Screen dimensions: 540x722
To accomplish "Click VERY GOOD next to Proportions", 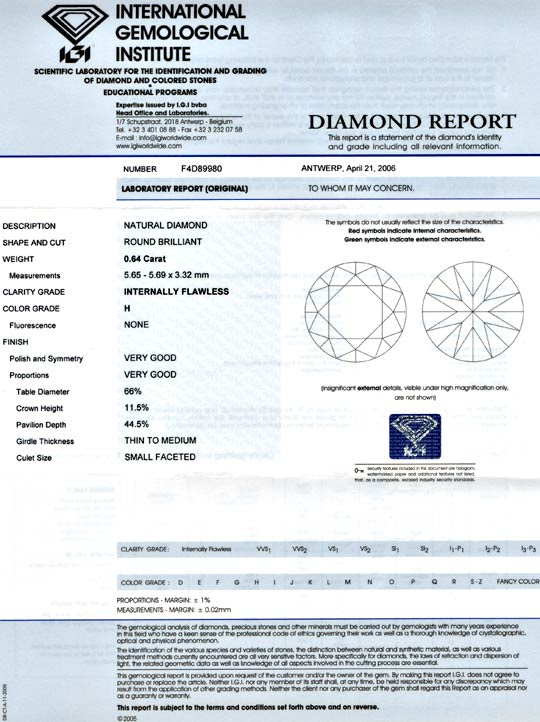I will coord(150,375).
